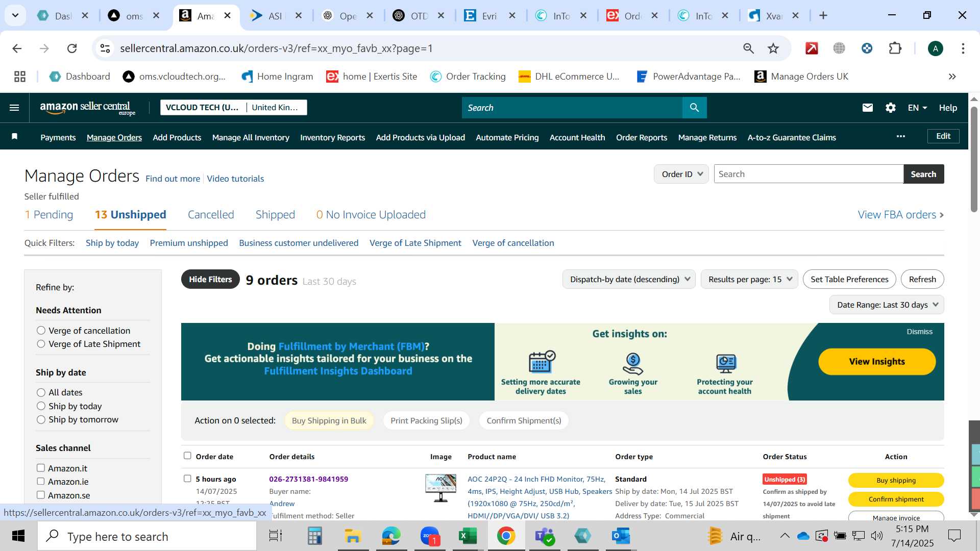This screenshot has height=551, width=980.
Task: Click the bookmark flag icon in nav bar
Action: 15,136
